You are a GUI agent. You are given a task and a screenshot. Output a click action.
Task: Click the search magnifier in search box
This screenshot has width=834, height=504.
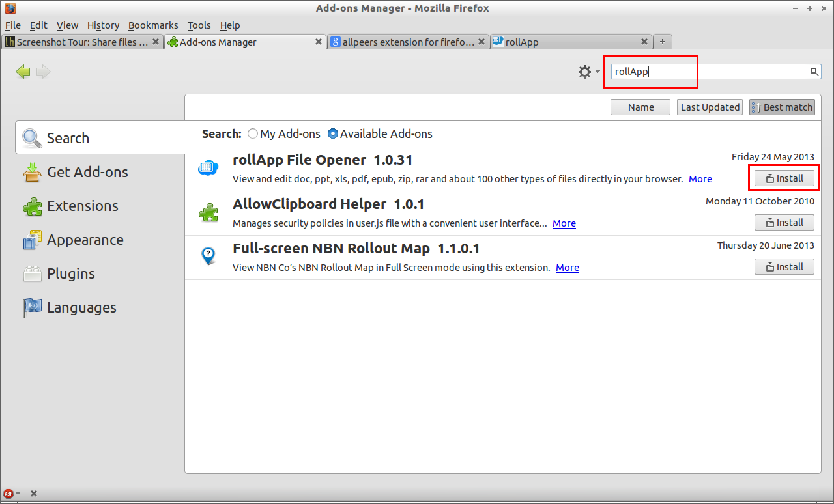tap(814, 72)
